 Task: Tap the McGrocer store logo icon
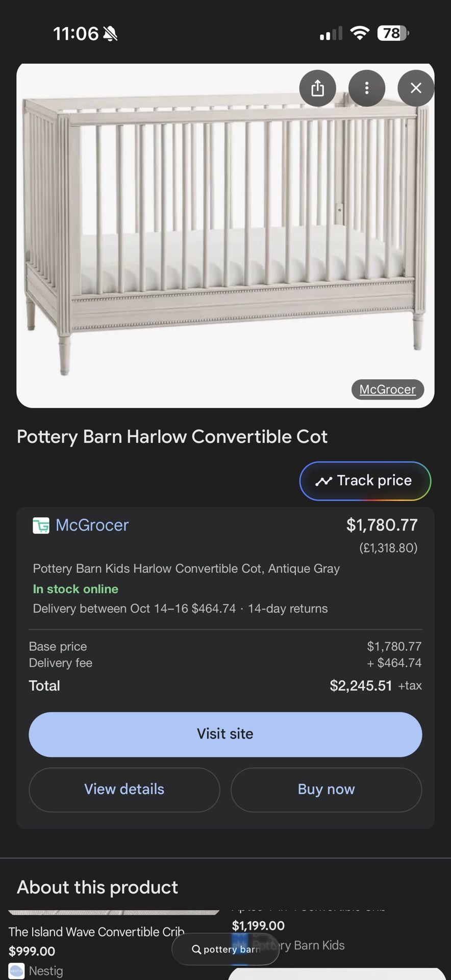coord(41,525)
